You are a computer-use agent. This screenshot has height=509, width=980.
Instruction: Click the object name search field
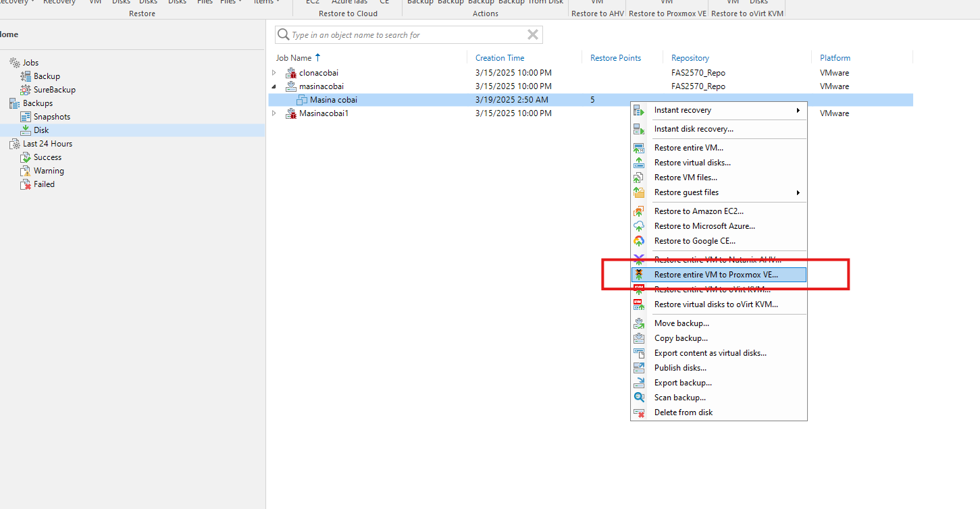tap(409, 35)
